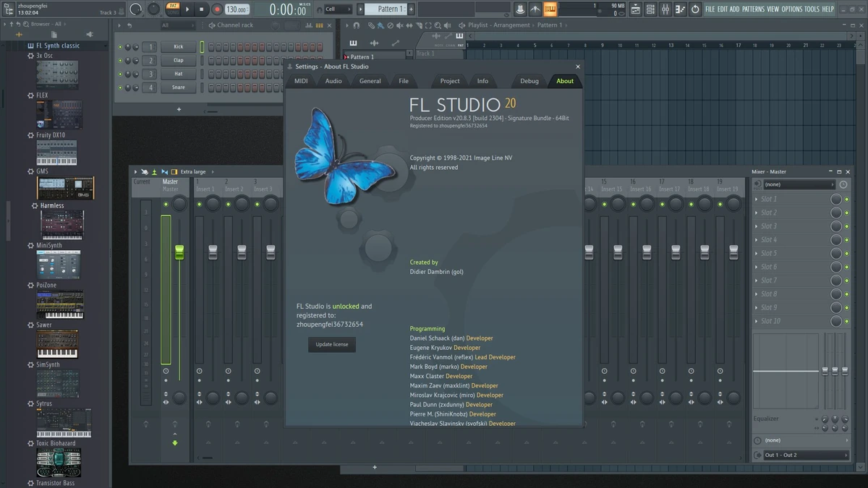Open the Piano roll view toolbar icon
868x488 pixels.
coord(680,9)
